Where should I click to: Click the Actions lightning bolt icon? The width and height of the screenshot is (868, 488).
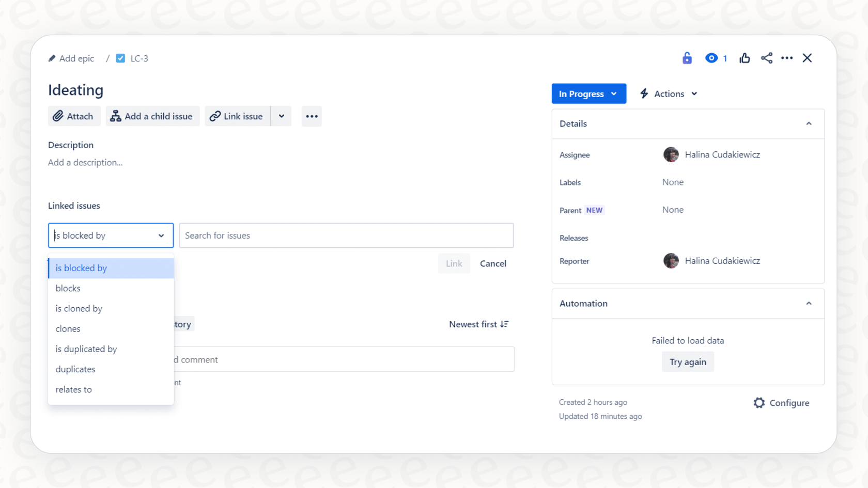(x=644, y=93)
